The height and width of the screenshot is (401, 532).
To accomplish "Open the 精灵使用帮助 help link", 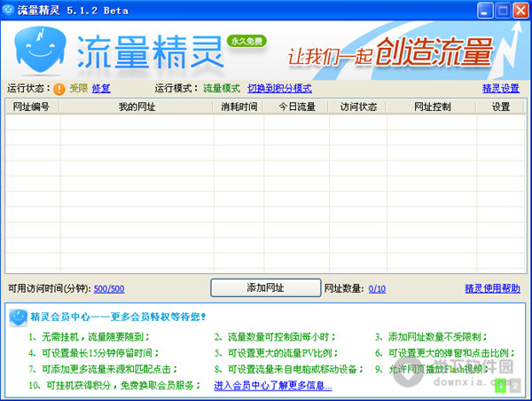I will coord(492,288).
